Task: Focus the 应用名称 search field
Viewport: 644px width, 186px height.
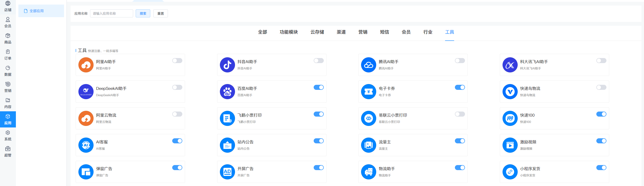Action: pos(111,13)
